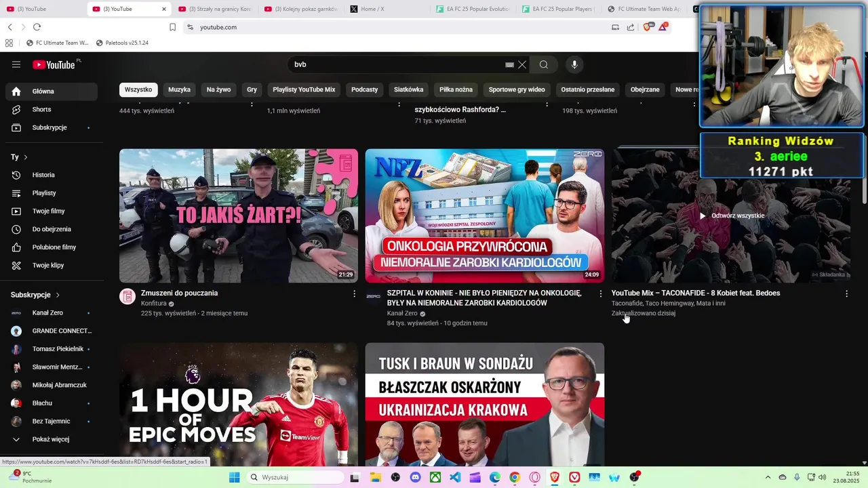Select the Na żywo filter chip
The image size is (868, 488).
pyautogui.click(x=218, y=89)
